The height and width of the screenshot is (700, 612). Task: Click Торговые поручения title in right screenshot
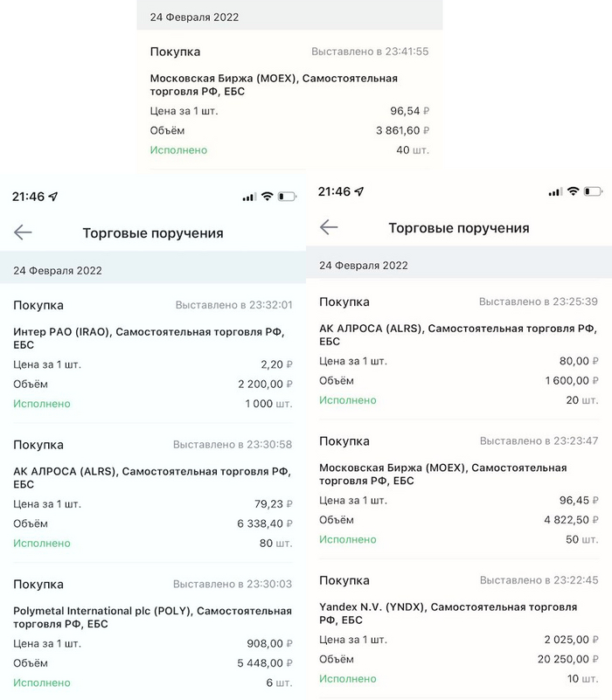[x=459, y=228]
